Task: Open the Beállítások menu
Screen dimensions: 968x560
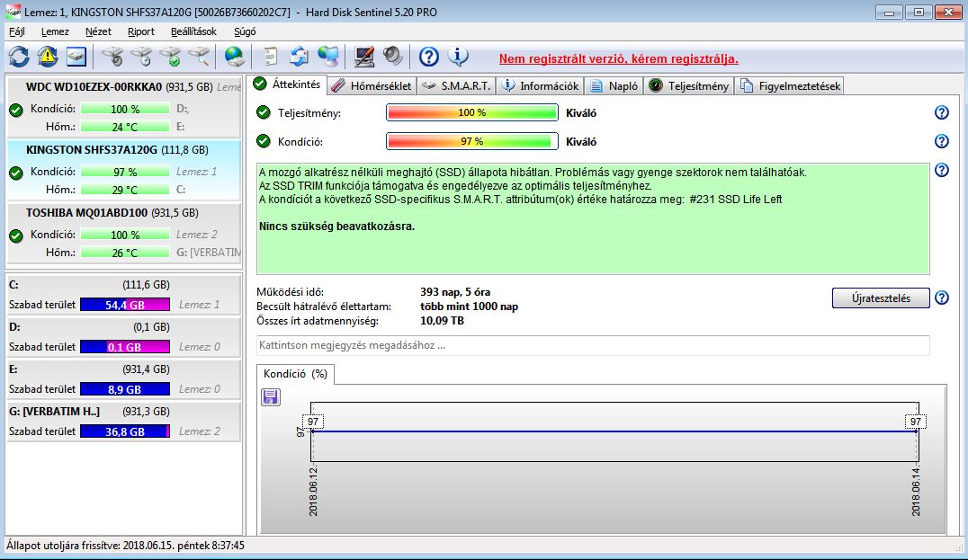Action: tap(193, 31)
